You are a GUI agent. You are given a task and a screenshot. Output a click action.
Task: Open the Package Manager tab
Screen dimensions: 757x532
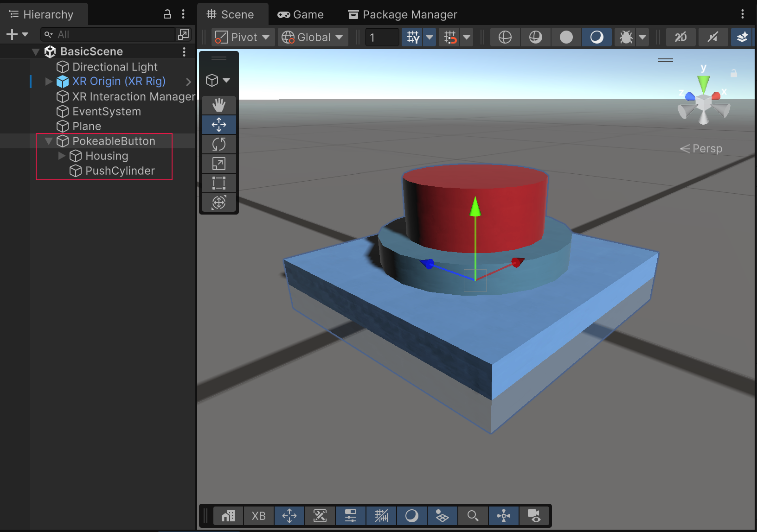point(403,14)
